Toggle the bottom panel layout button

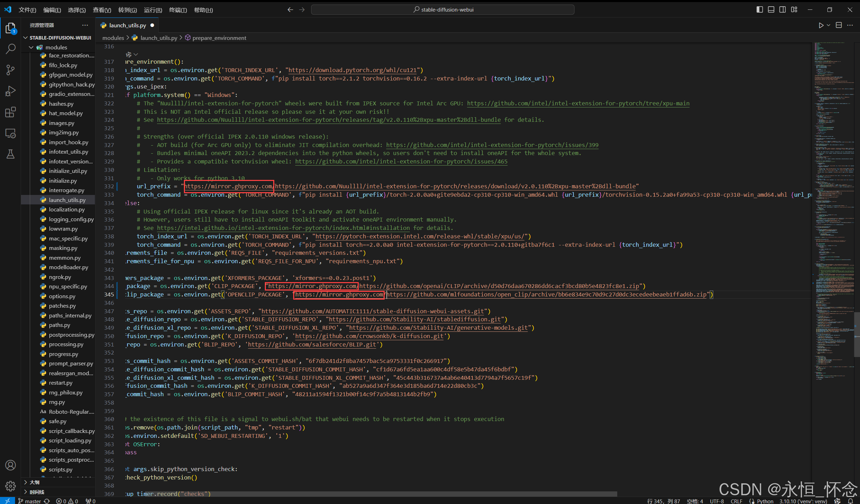(x=771, y=10)
